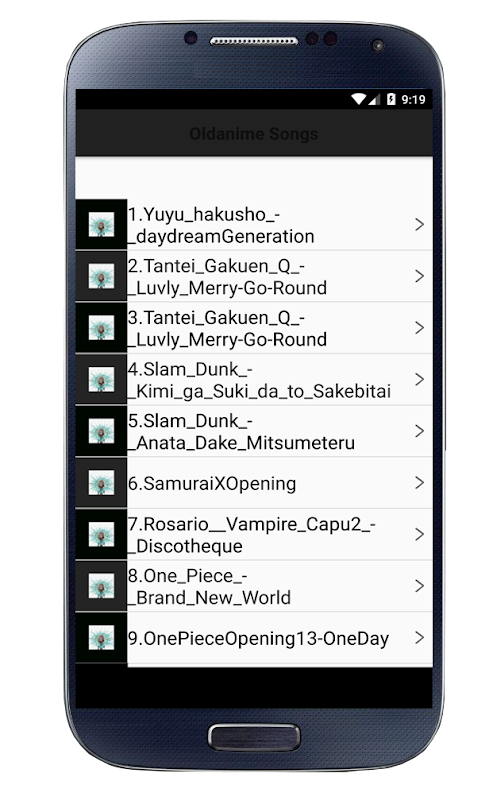The image size is (489, 800).
Task: Open chevron arrow for song 3 Tantei_Gakuen_Q
Action: tap(420, 328)
